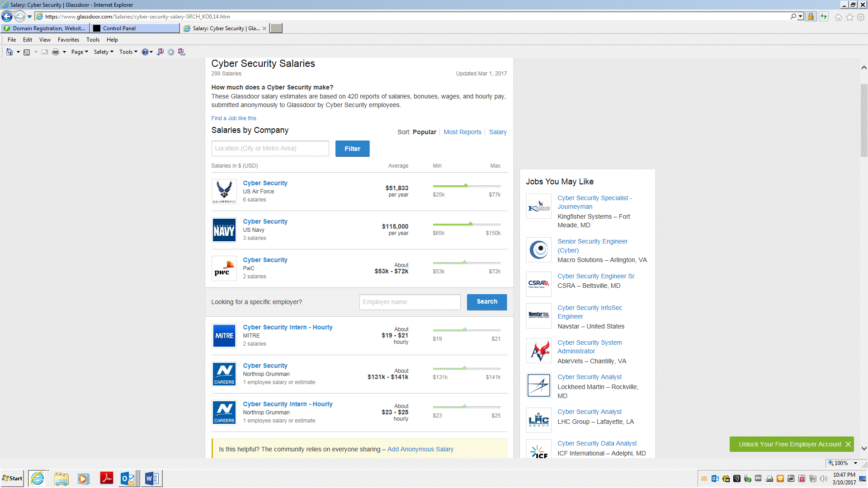Switch to the Domain Registration tab
This screenshot has width=868, height=488.
coord(45,28)
